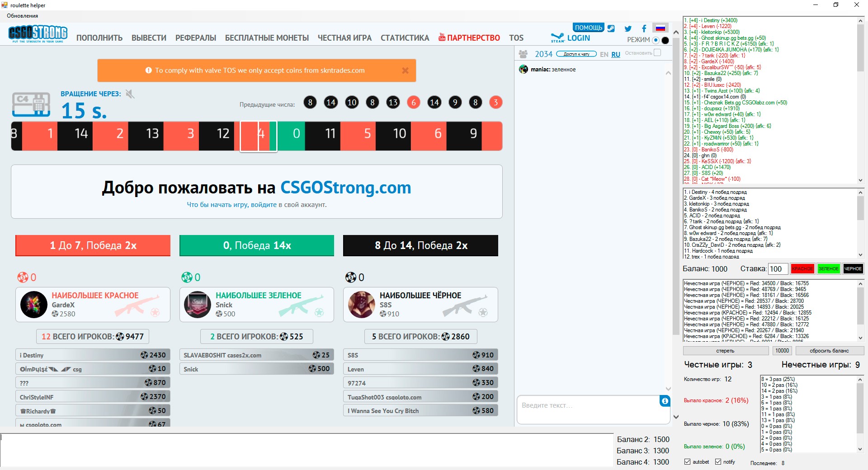Dismiss the orange TOS notification banner
The image size is (868, 470).
405,70
